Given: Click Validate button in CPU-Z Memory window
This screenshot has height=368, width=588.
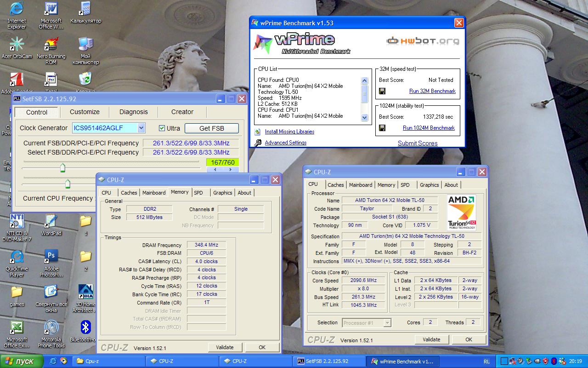Looking at the screenshot, I should coord(225,347).
